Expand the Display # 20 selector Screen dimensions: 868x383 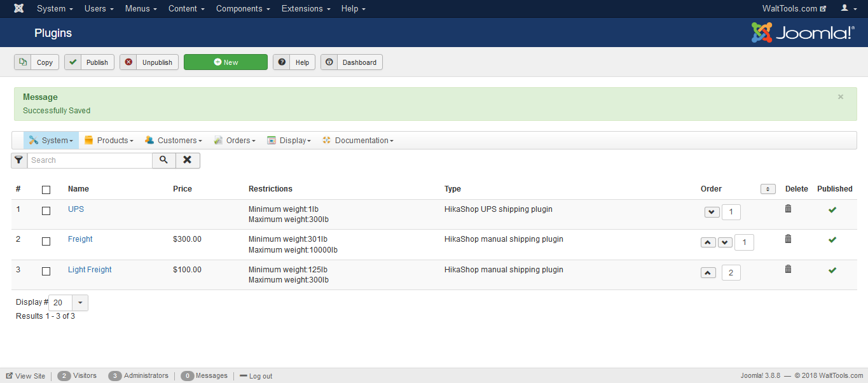(x=69, y=303)
